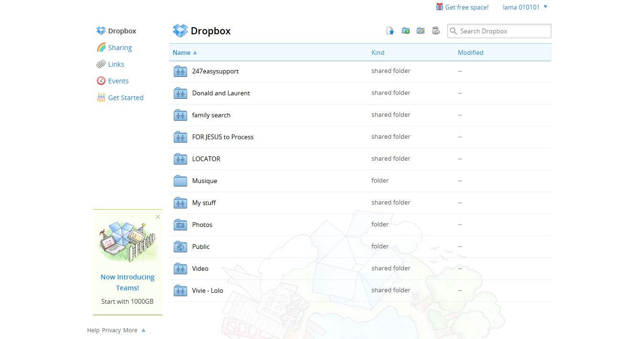Click the Dropbox logo in the page header
The height and width of the screenshot is (339, 644).
point(180,31)
